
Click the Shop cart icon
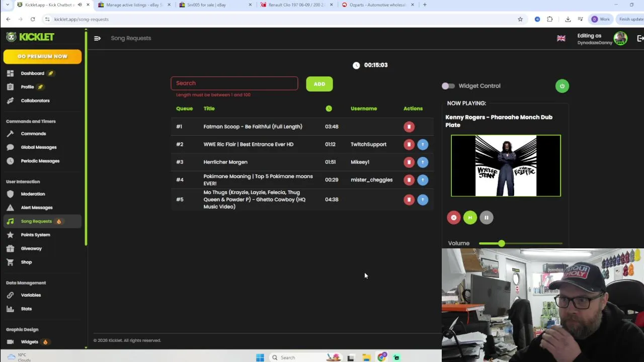pos(10,262)
